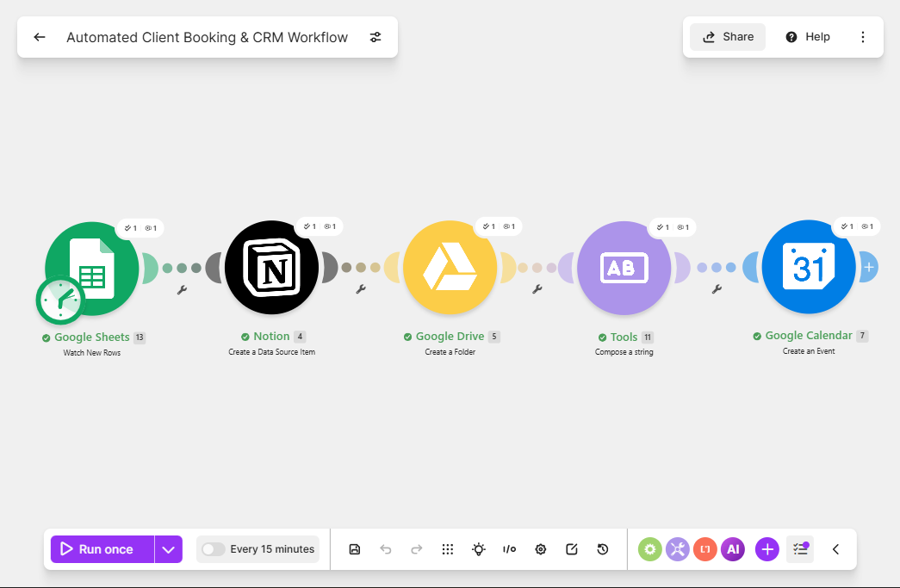Click the explain flow lightbulb icon

coord(479,549)
